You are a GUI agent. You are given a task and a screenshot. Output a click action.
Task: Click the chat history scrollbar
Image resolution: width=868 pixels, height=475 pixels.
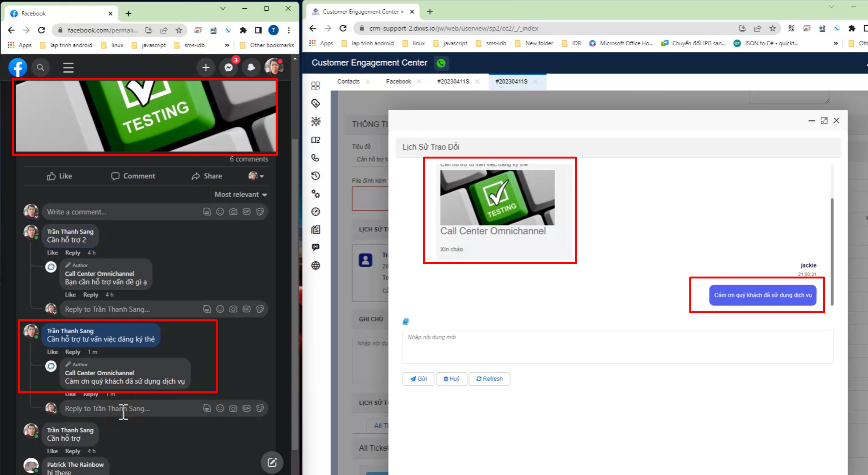tap(832, 252)
